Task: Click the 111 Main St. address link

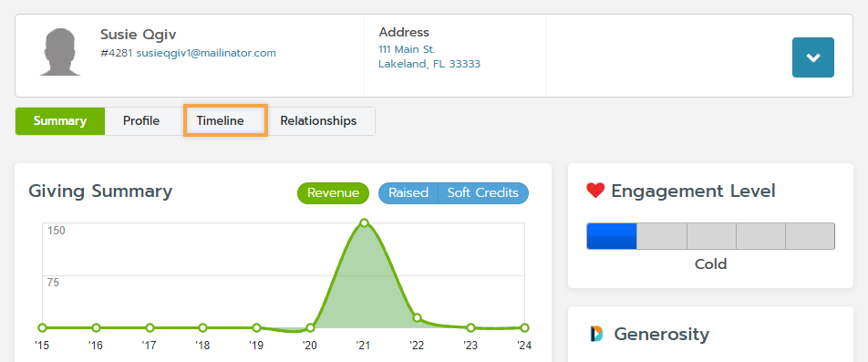Action: [x=407, y=49]
